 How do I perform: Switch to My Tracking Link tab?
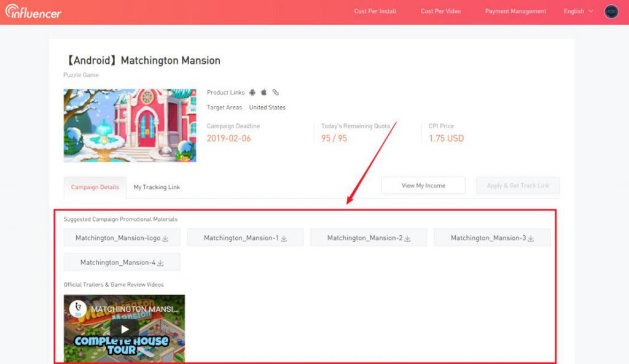point(157,187)
